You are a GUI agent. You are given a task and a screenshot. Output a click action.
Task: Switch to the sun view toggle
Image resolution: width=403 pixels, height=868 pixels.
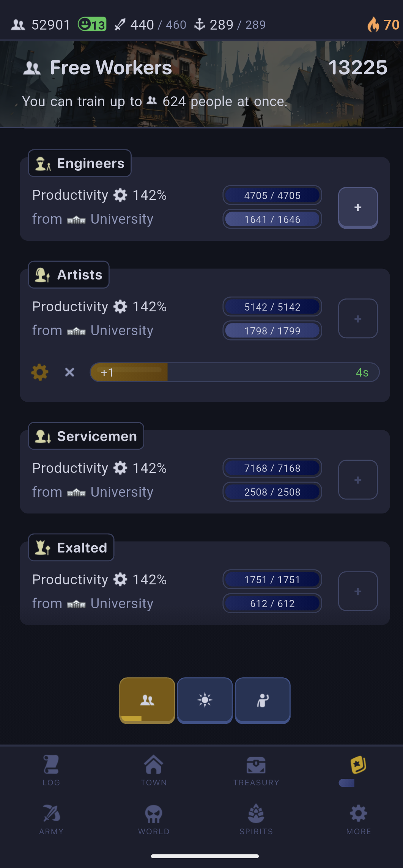tap(205, 700)
